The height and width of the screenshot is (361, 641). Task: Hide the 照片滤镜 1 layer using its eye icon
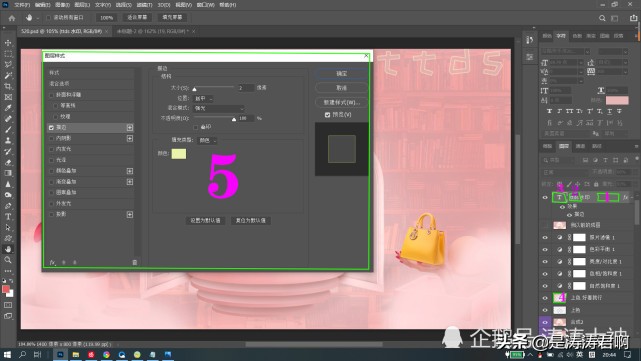click(545, 238)
